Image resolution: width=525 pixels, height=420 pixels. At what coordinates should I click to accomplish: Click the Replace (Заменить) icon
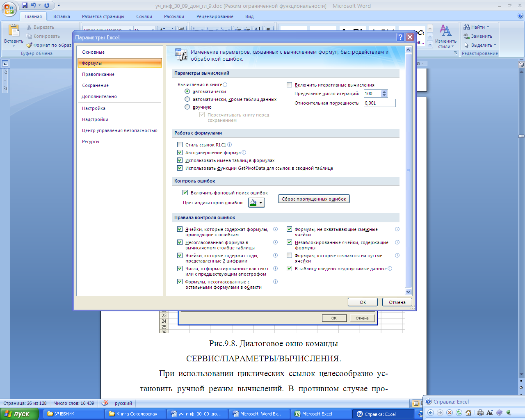[x=467, y=36]
